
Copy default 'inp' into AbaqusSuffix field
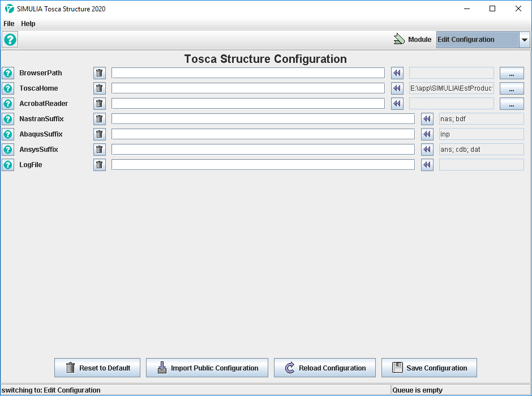pyautogui.click(x=427, y=134)
